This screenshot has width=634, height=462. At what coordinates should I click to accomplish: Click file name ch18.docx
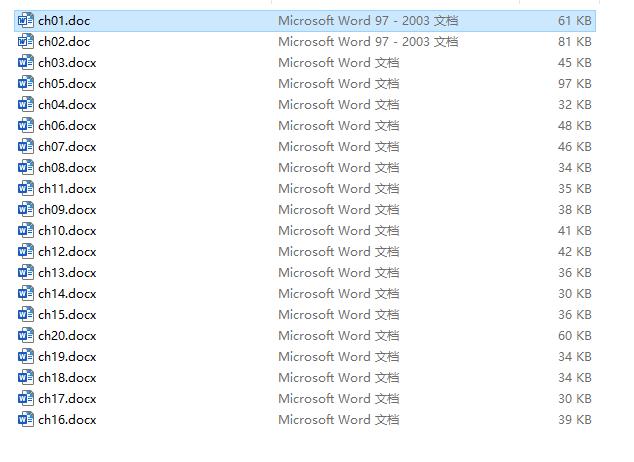[x=67, y=378]
